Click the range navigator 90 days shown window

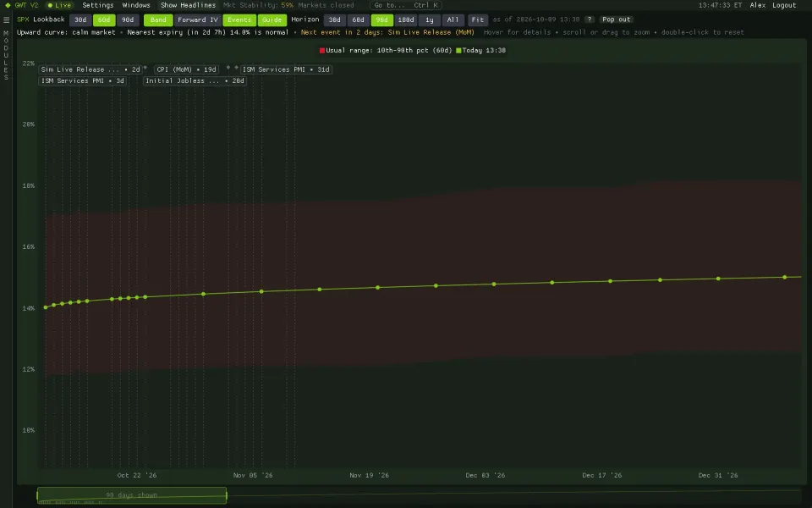click(132, 495)
